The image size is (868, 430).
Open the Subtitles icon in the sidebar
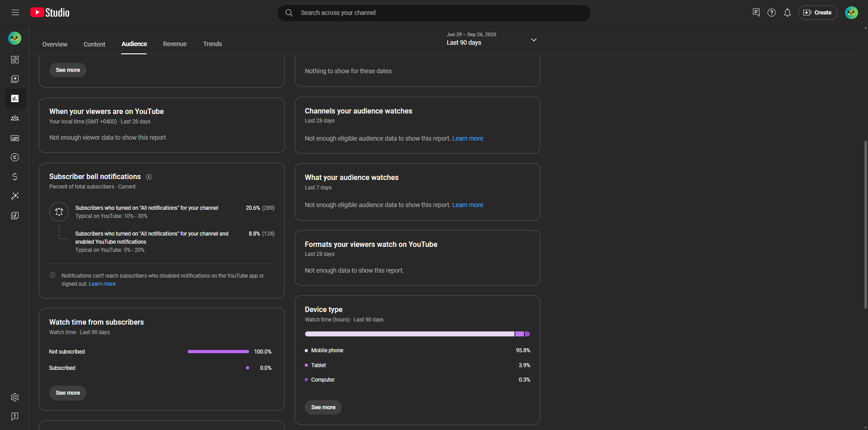click(15, 138)
